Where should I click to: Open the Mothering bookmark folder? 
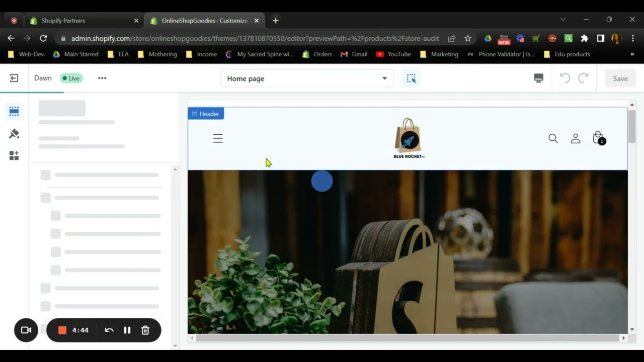[157, 54]
